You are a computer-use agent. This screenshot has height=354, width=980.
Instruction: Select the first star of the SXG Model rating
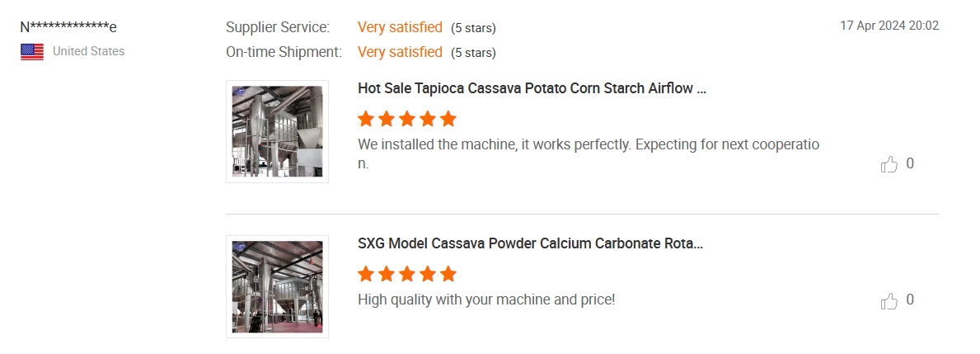coord(366,274)
